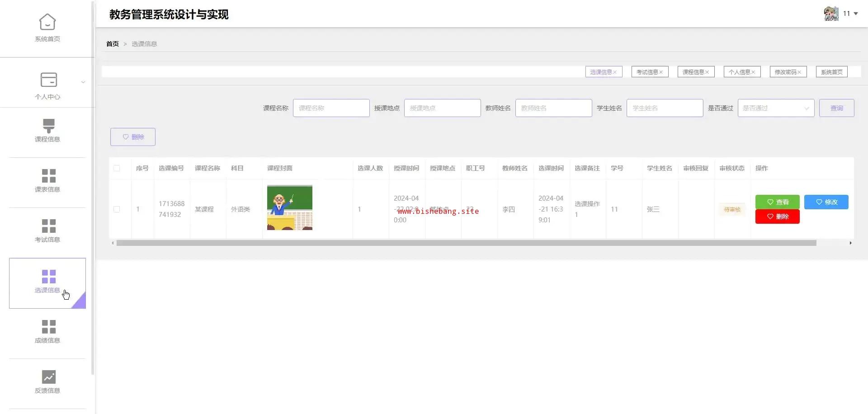Open 课表信息 grid icon
The width and height of the screenshot is (868, 414).
click(x=48, y=175)
